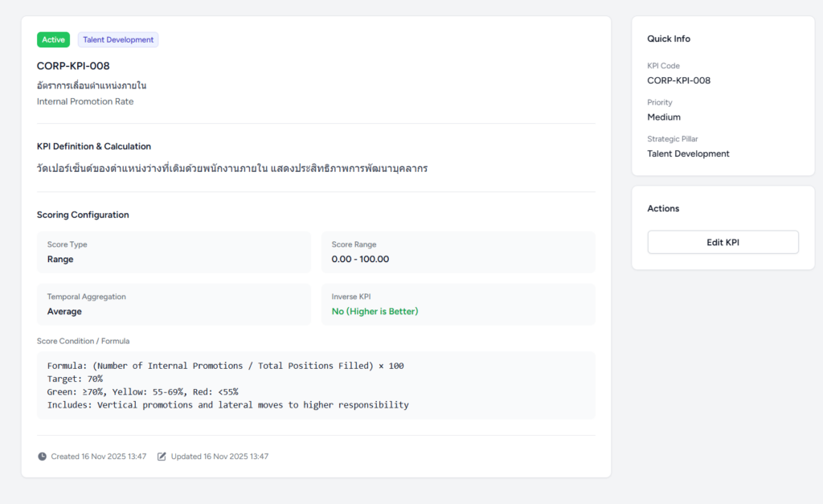This screenshot has height=504, width=823.
Task: Click the Updated 16 Nov 2025 timestamp
Action: (219, 457)
